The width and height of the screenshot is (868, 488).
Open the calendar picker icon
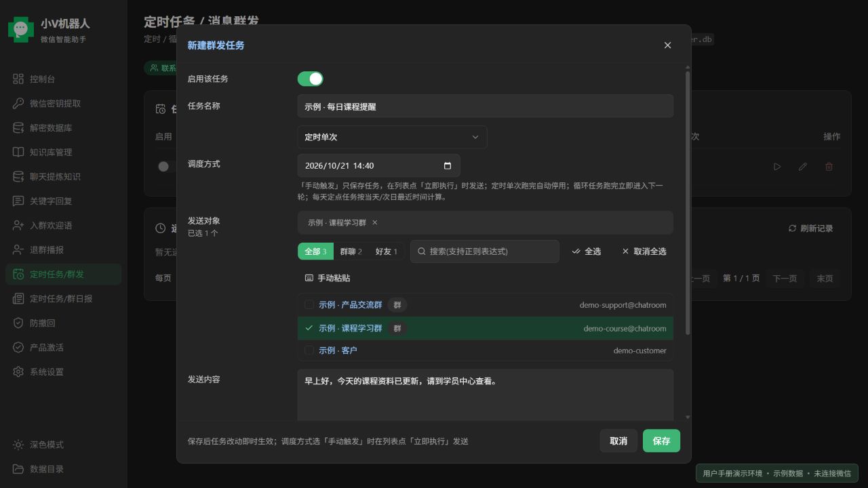coord(448,165)
